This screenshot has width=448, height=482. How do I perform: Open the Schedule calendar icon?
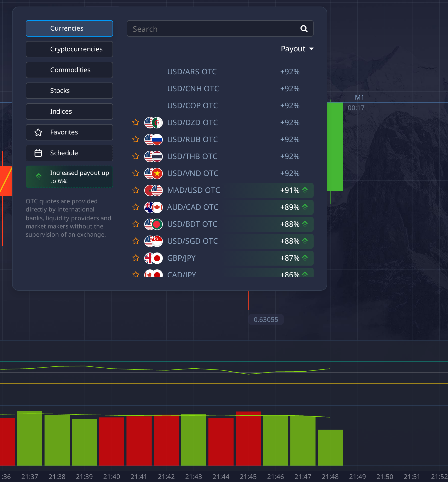pos(38,153)
